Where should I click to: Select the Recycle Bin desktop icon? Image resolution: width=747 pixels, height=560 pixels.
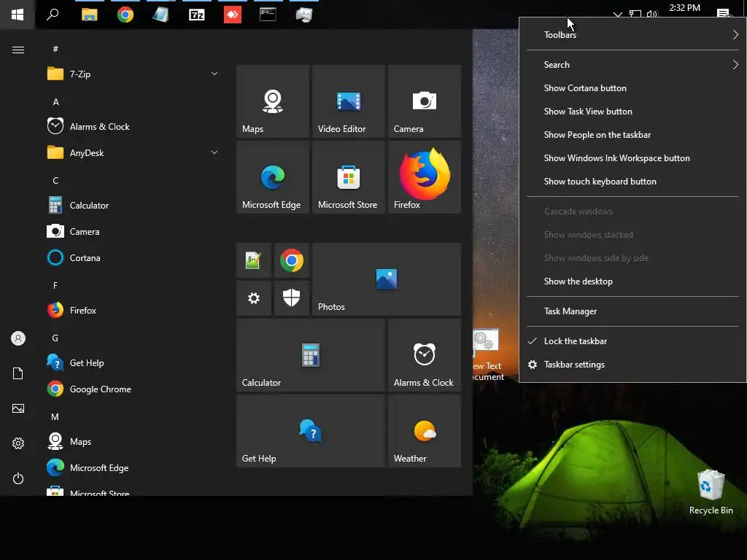[711, 492]
